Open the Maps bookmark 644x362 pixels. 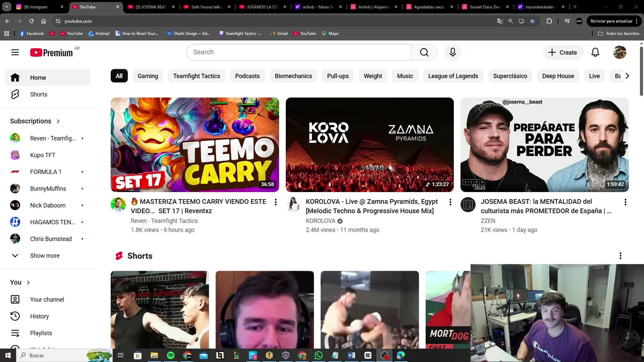[330, 33]
